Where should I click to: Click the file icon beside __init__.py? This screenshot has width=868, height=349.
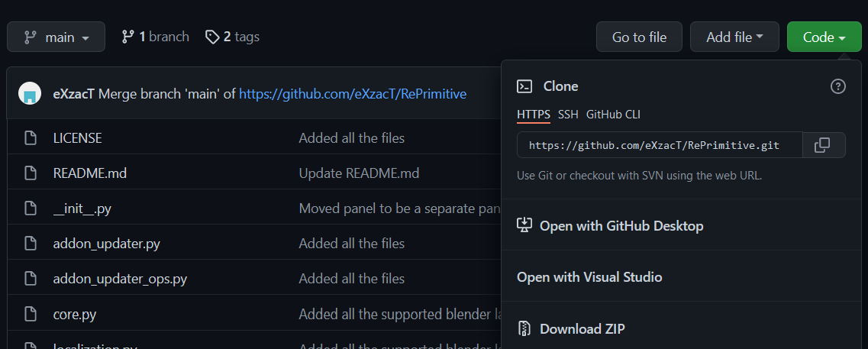pyautogui.click(x=31, y=208)
